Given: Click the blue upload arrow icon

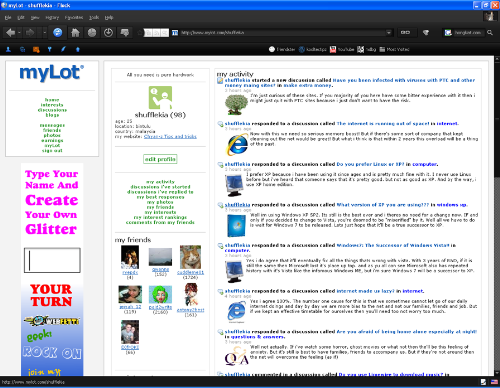Looking at the screenshot, I should tap(78, 49).
